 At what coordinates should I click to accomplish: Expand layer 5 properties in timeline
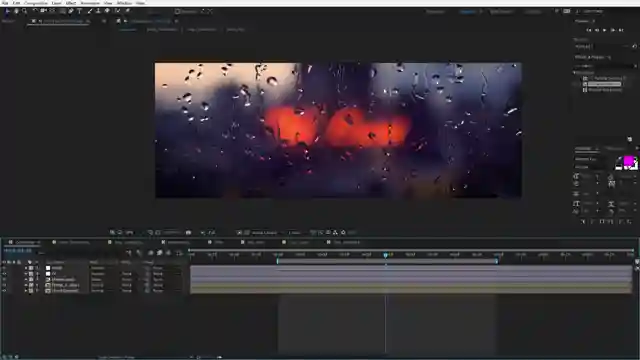26,291
